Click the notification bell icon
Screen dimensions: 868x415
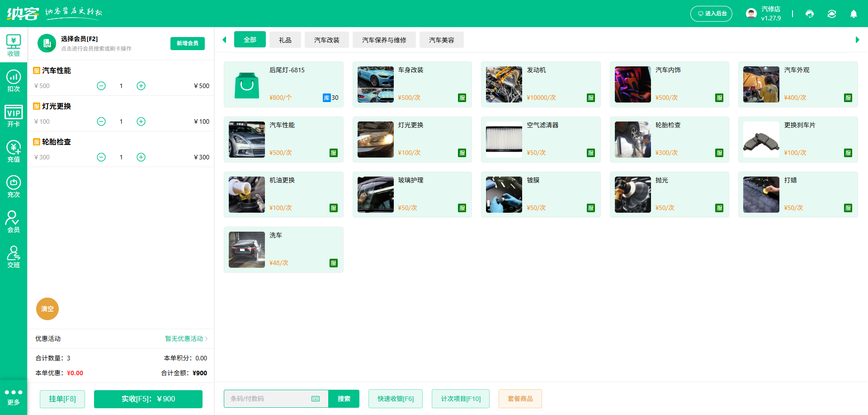854,14
